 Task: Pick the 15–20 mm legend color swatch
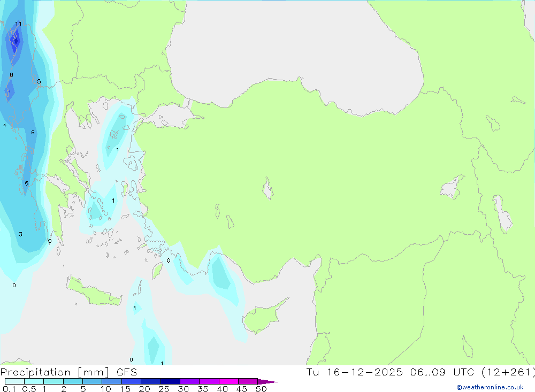132,381
